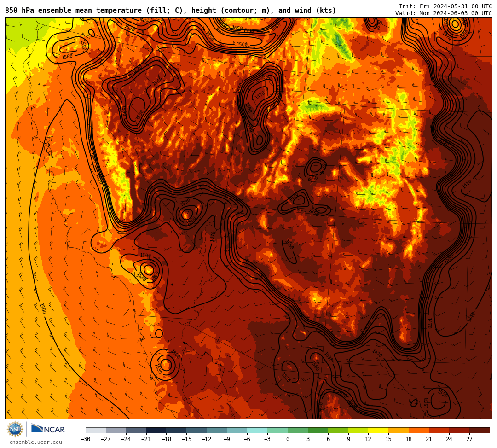Pick the -27 to -24 gray colorbar swatch
Viewport: 497px width, 448px height.
tap(116, 430)
